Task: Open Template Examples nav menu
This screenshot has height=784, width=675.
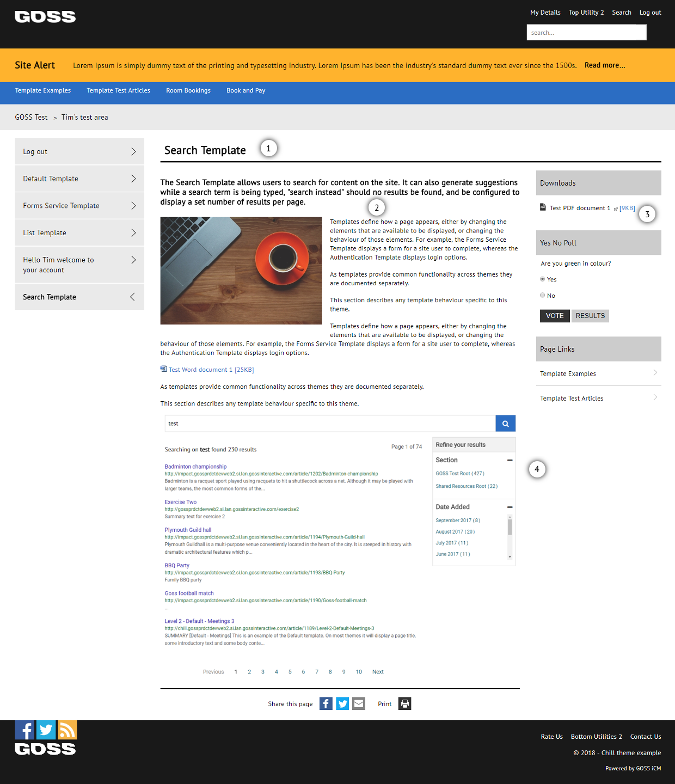Action: [x=43, y=90]
